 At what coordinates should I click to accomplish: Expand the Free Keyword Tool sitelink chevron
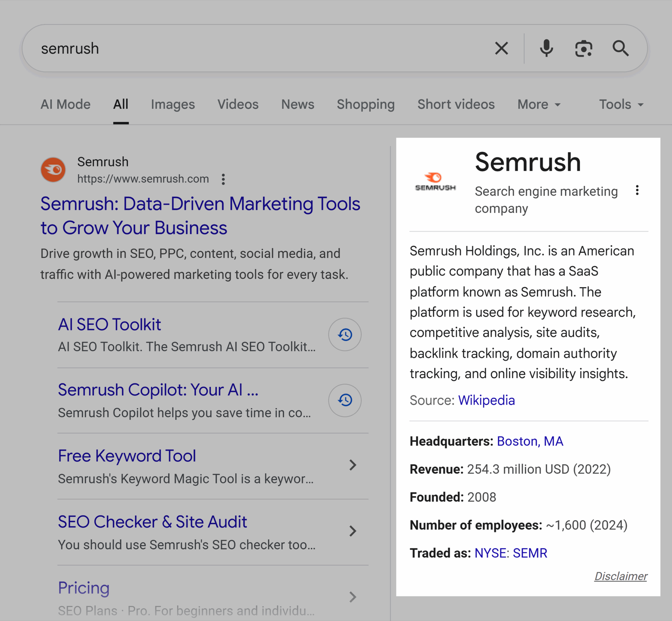[353, 465]
